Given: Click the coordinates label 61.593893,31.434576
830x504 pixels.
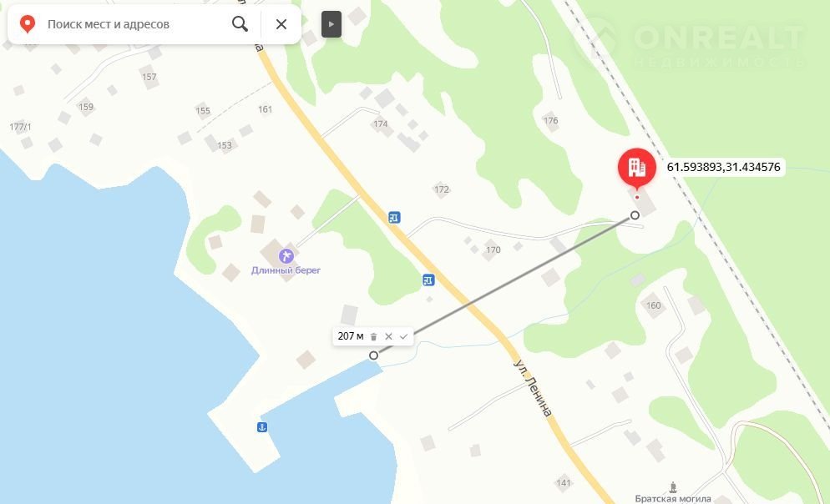Looking at the screenshot, I should tap(723, 167).
